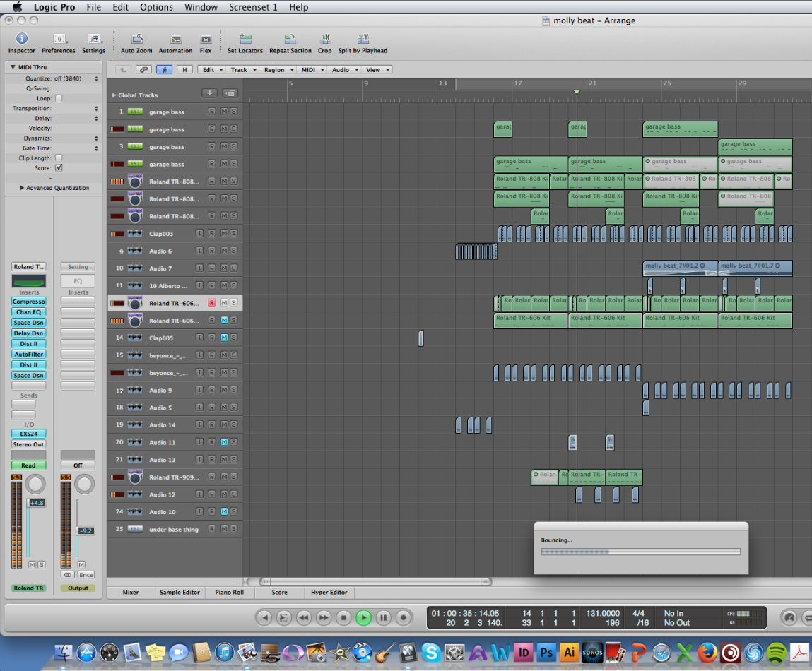Image resolution: width=812 pixels, height=671 pixels.
Task: Click the Roland channel volume fader
Action: [36, 503]
